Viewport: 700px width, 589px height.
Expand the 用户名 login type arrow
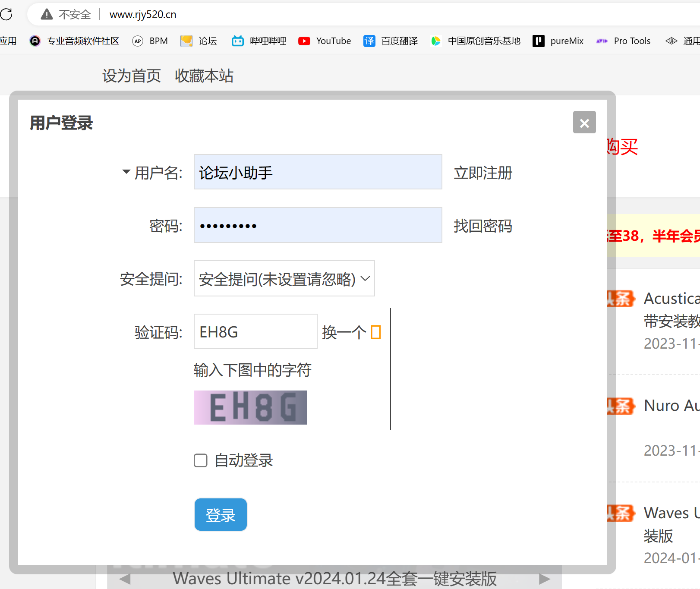pyautogui.click(x=126, y=172)
